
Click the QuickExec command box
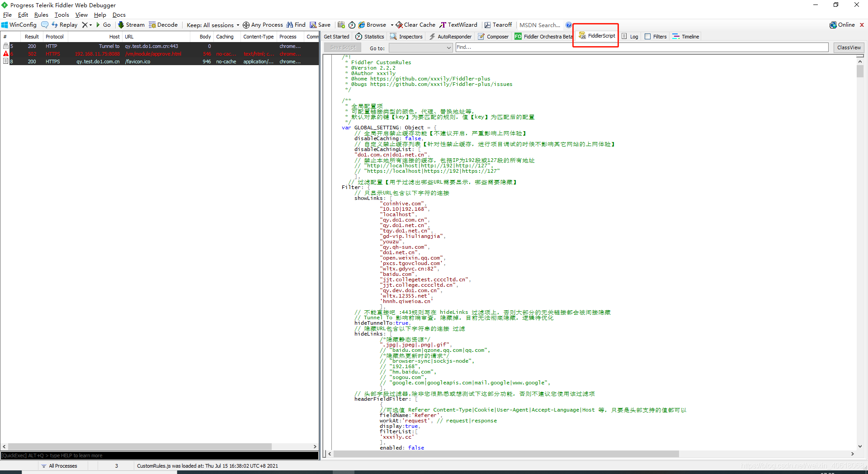pos(160,455)
